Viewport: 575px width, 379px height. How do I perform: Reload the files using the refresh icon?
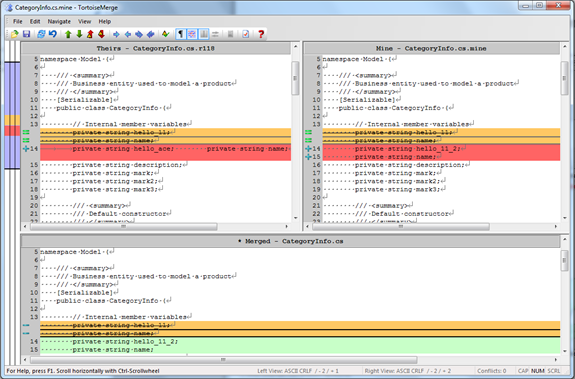41,34
